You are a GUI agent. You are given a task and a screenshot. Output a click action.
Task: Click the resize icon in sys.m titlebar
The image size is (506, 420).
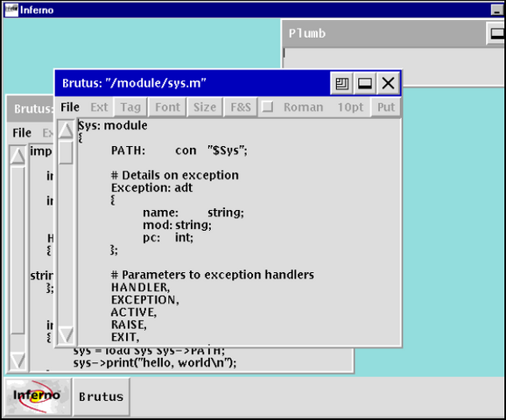point(341,83)
